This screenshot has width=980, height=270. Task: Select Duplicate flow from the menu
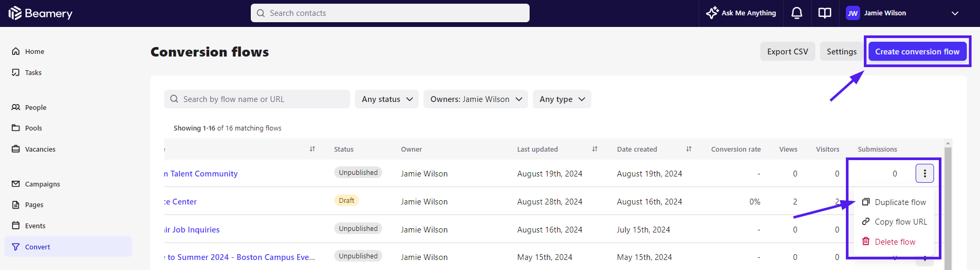point(900,202)
